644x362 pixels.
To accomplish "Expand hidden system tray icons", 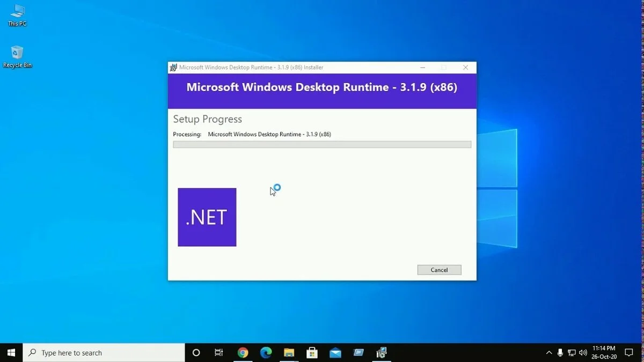I will 548,353.
